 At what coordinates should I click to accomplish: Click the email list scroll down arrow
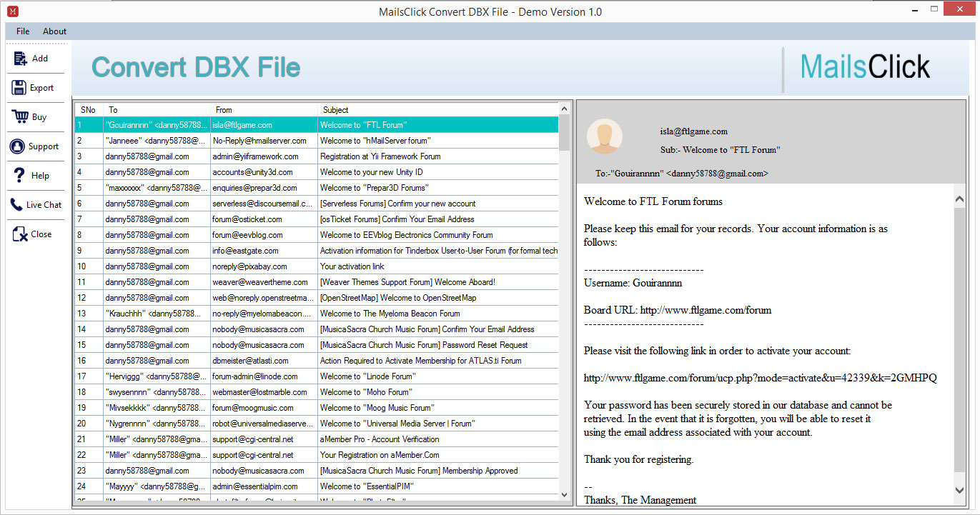click(565, 494)
